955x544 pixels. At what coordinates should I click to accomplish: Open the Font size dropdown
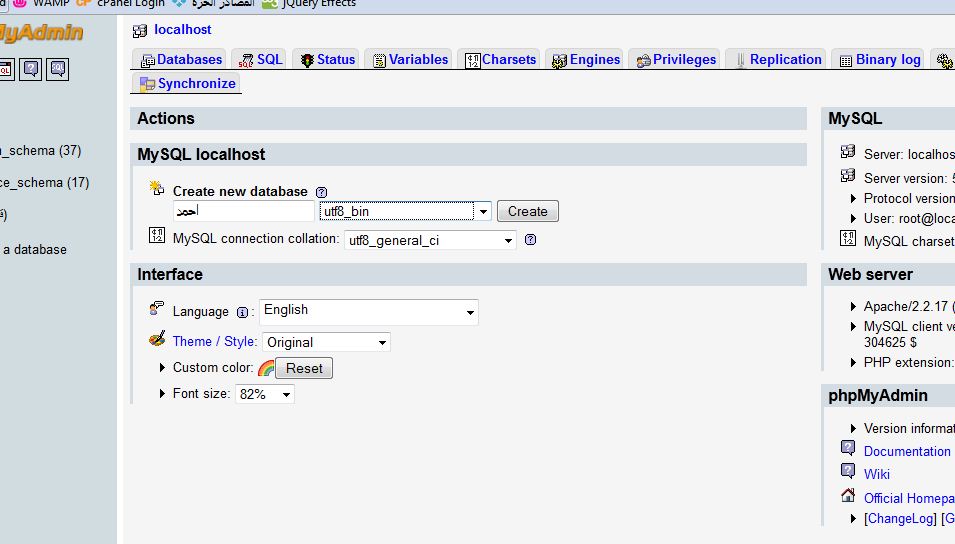click(x=265, y=394)
